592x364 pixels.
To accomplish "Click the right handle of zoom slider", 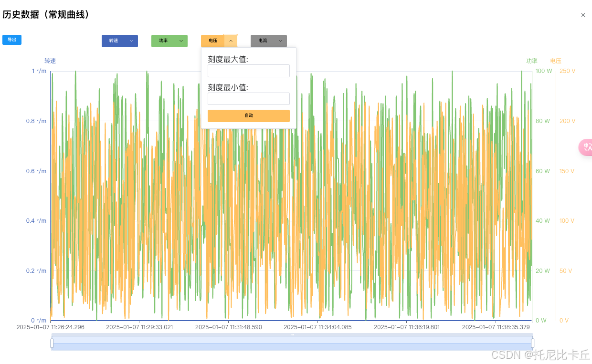I will click(x=532, y=342).
